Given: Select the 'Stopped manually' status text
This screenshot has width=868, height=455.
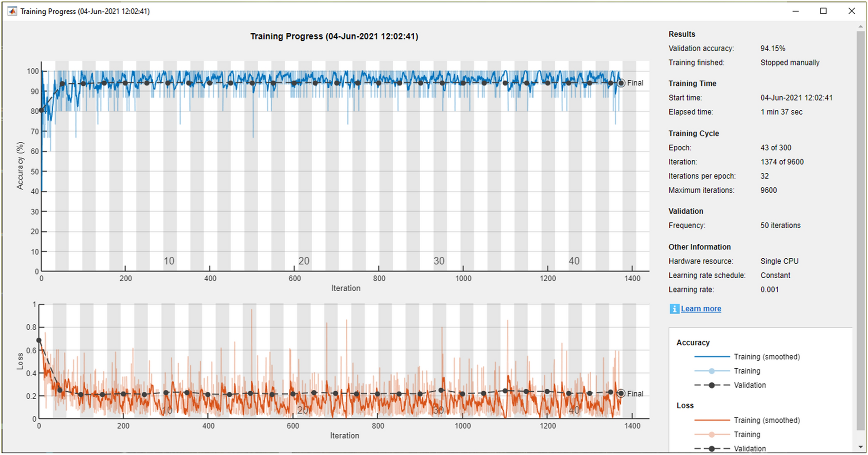Looking at the screenshot, I should (x=790, y=62).
